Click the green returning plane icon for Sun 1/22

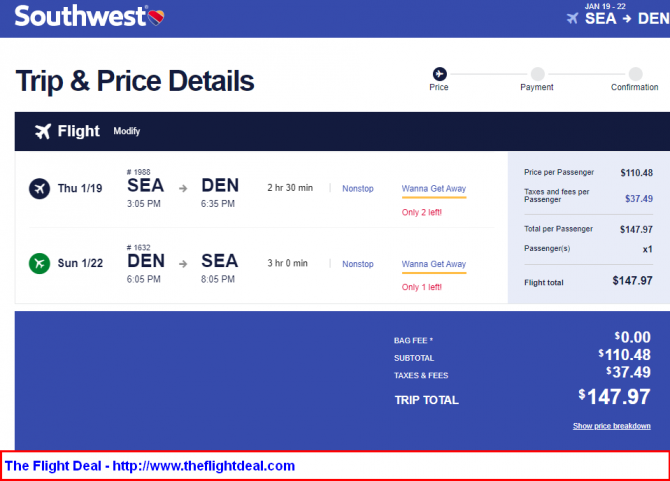39,263
